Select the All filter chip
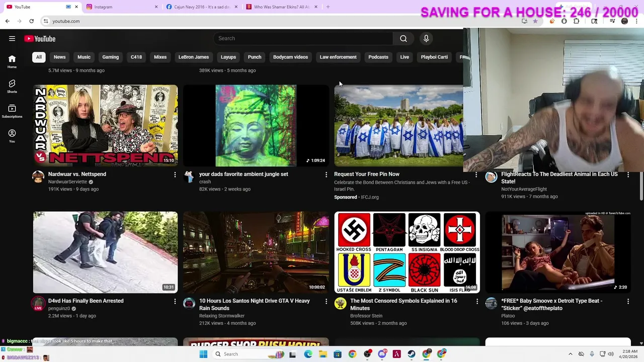644x362 pixels. point(39,57)
